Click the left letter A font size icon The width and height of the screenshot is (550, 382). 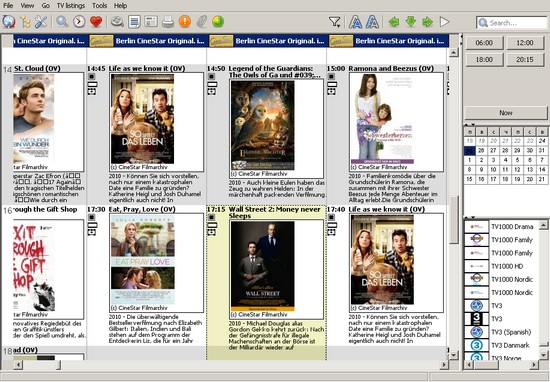(355, 22)
